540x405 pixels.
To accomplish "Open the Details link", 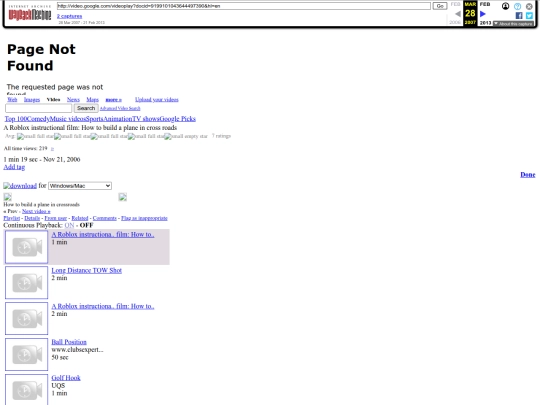I will point(32,218).
